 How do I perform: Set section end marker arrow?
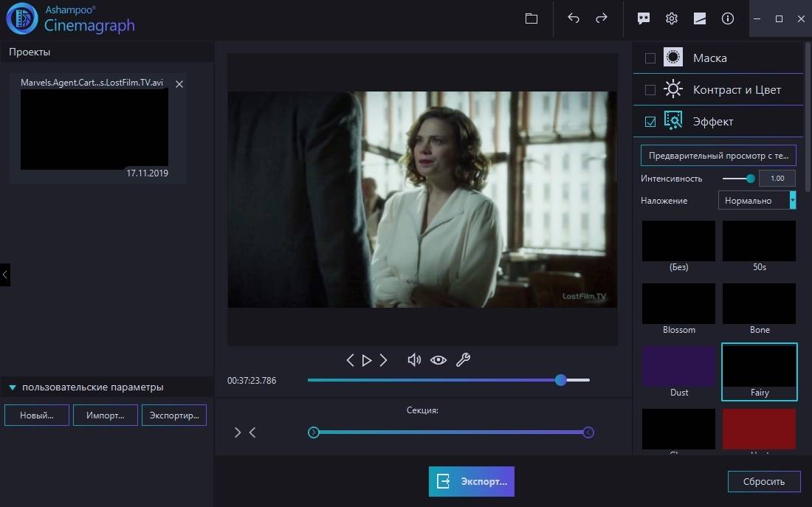[x=252, y=432]
